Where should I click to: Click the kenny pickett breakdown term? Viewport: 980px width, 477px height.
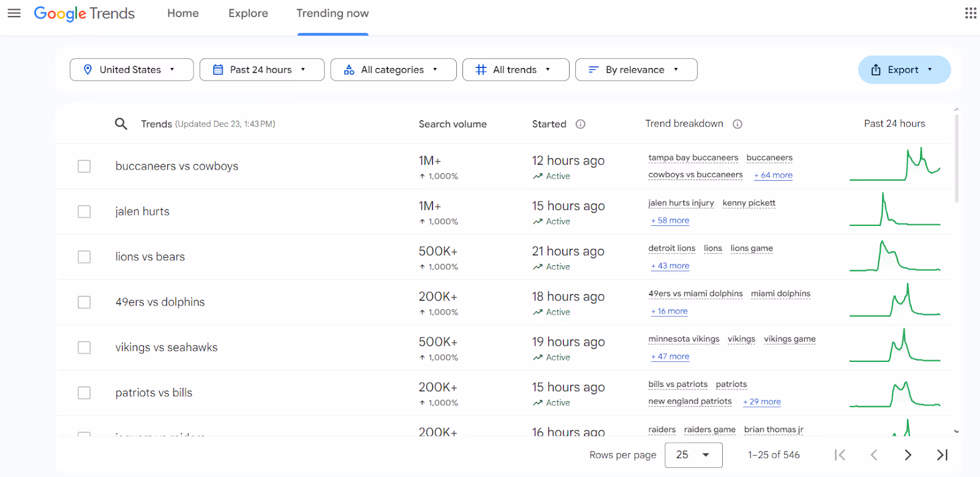pos(749,203)
